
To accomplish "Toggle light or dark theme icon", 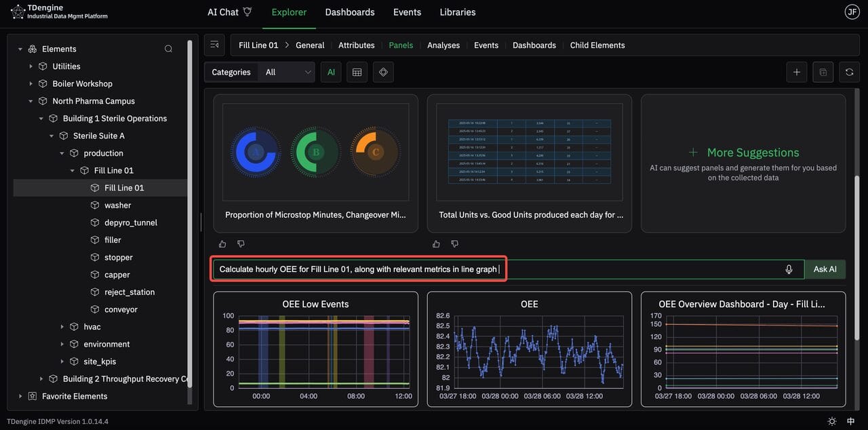I will click(x=832, y=422).
